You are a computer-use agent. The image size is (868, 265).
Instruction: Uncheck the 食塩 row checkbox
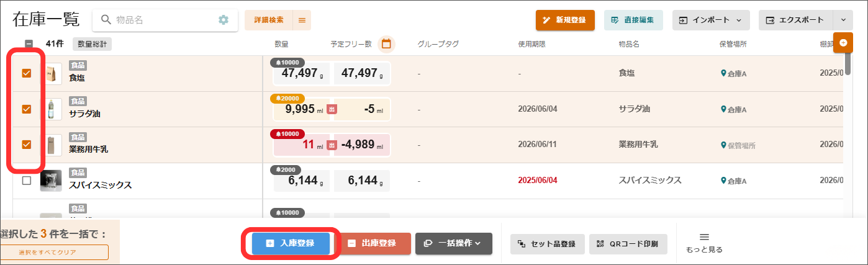[x=27, y=73]
